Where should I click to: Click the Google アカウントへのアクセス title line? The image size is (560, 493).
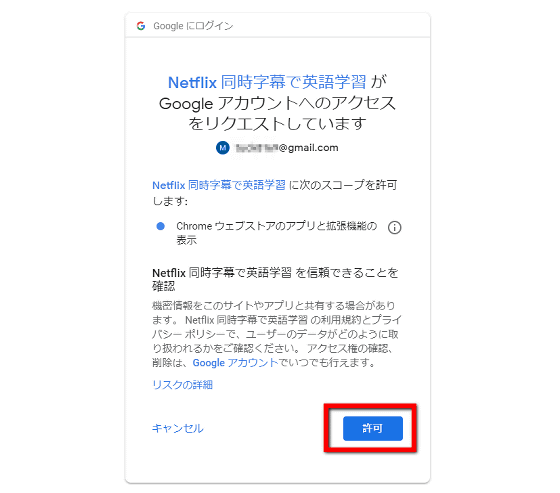(278, 103)
